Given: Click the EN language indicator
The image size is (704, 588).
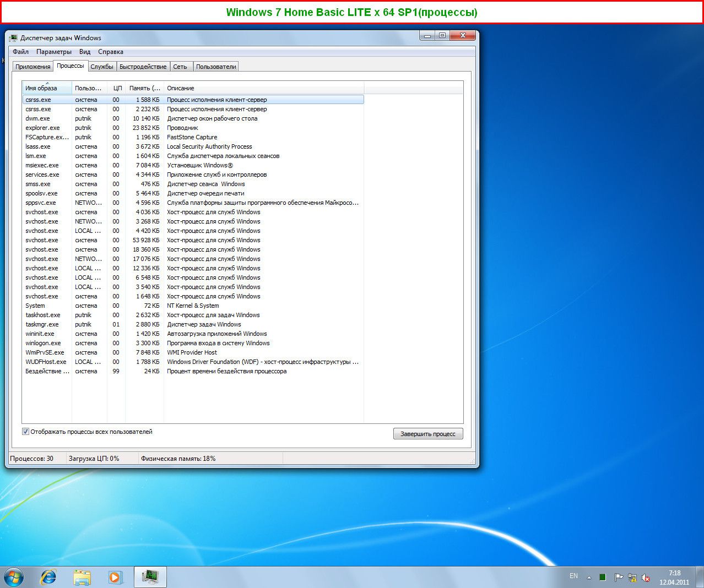Looking at the screenshot, I should 573,576.
